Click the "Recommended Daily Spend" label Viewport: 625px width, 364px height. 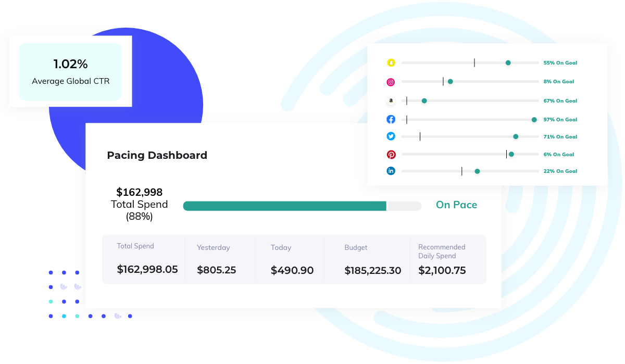(442, 252)
